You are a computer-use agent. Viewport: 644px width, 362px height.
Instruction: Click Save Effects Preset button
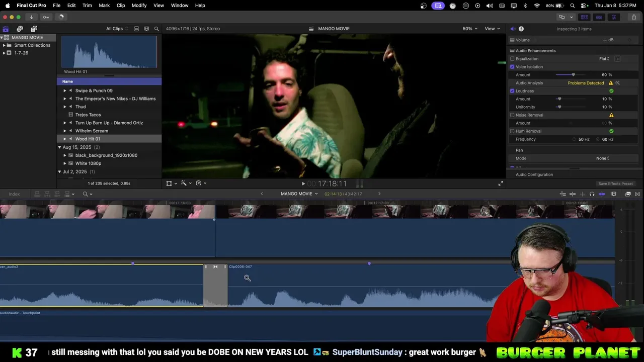click(615, 184)
